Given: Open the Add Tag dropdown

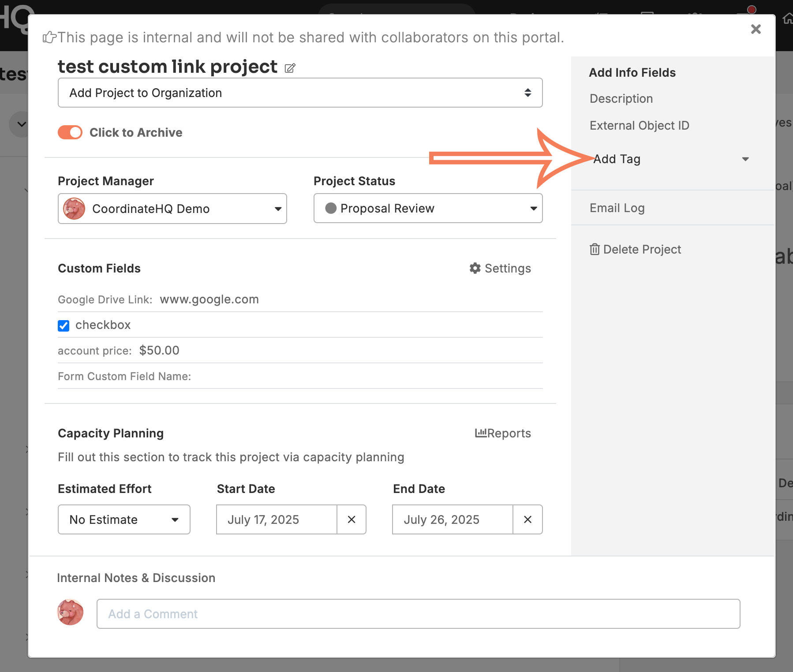Looking at the screenshot, I should coord(670,159).
